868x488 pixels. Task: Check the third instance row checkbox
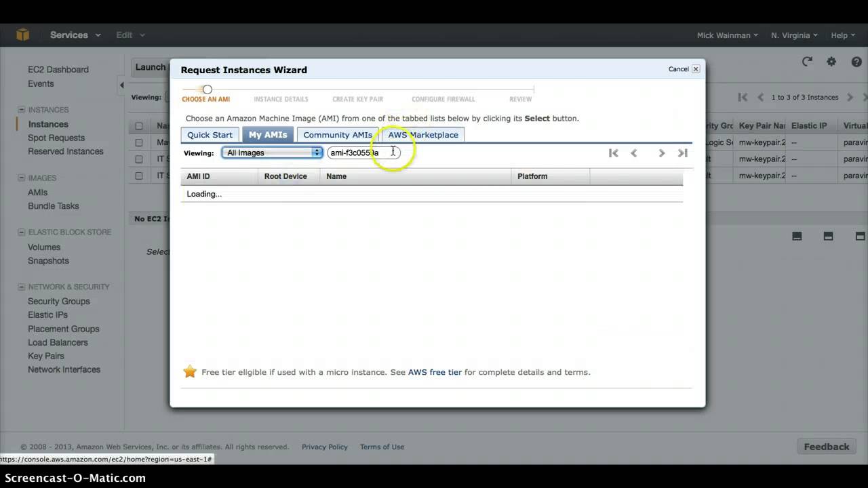pyautogui.click(x=139, y=176)
